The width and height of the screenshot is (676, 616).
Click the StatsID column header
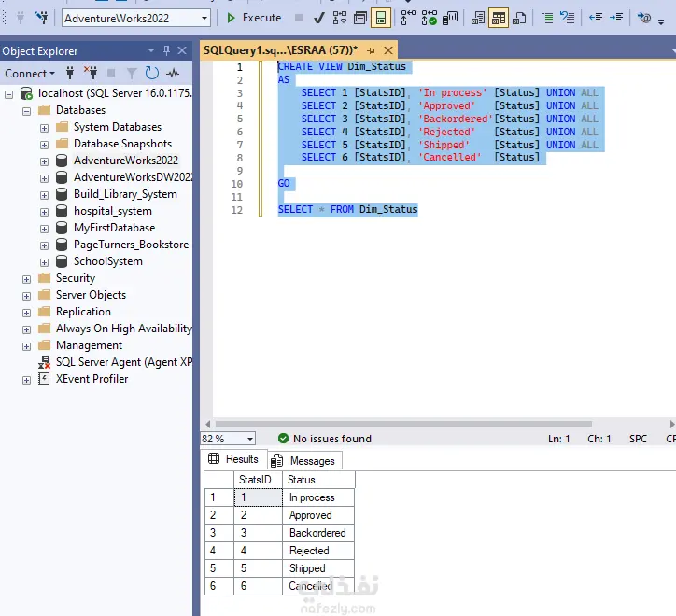[x=258, y=480]
